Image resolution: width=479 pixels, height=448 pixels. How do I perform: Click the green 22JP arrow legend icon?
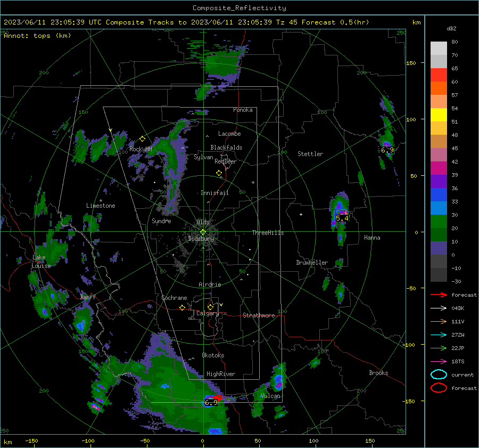coord(439,348)
